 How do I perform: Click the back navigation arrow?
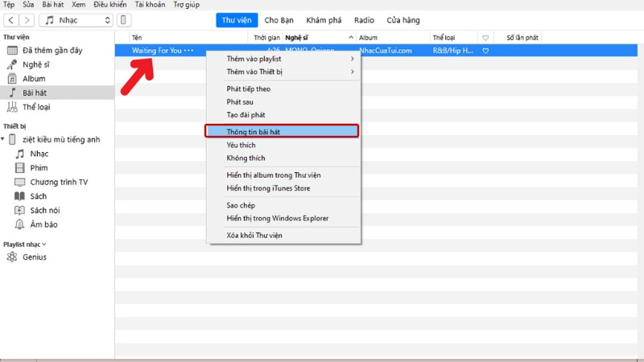(12, 20)
